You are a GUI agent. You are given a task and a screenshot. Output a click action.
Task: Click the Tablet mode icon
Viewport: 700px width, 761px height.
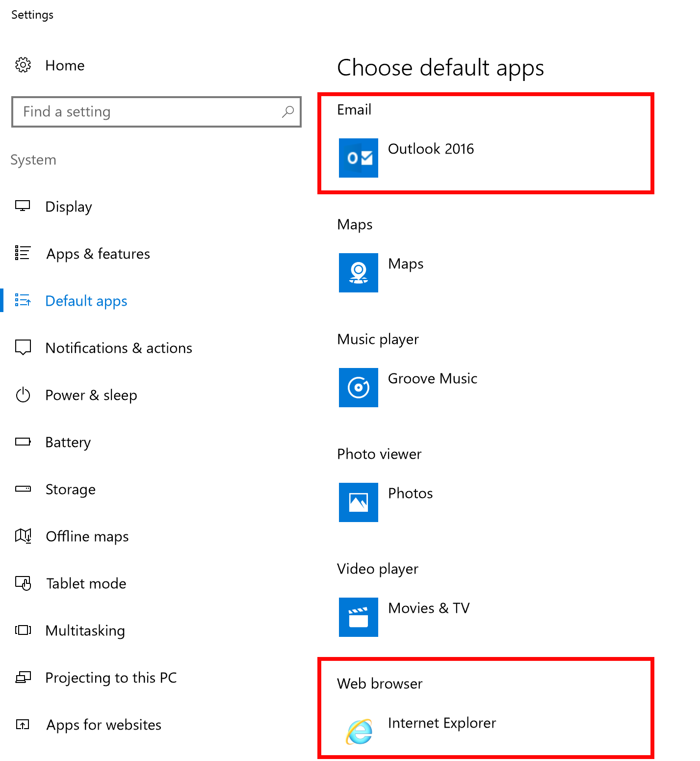(x=23, y=583)
